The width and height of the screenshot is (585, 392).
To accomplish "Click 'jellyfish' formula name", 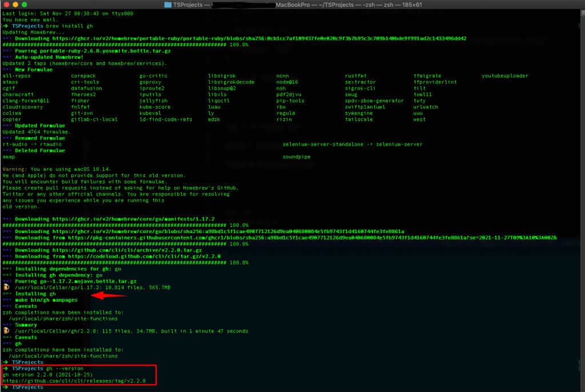I will pos(153,101).
